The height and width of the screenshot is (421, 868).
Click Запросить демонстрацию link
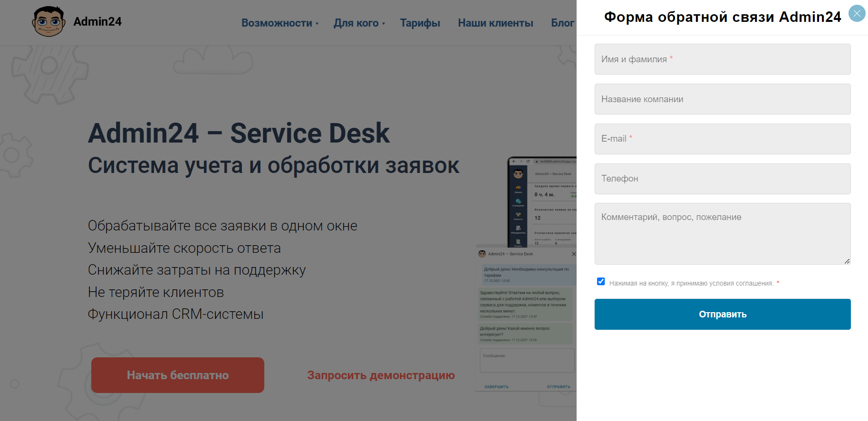click(381, 375)
